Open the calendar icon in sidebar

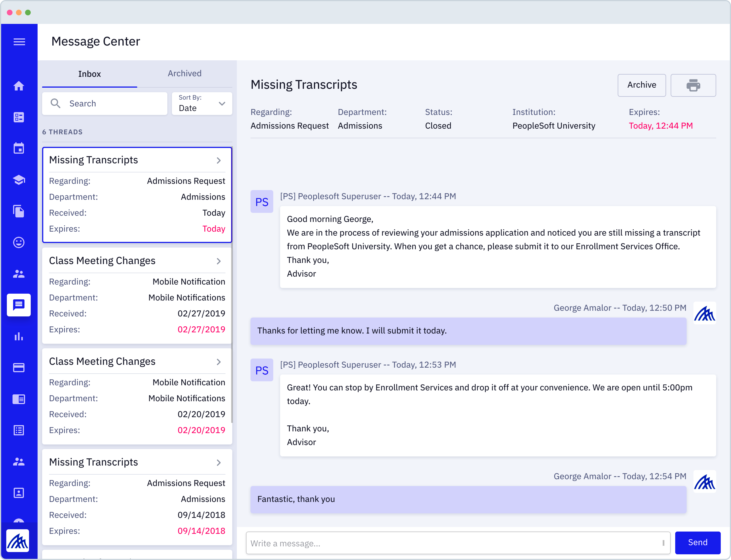(x=19, y=148)
